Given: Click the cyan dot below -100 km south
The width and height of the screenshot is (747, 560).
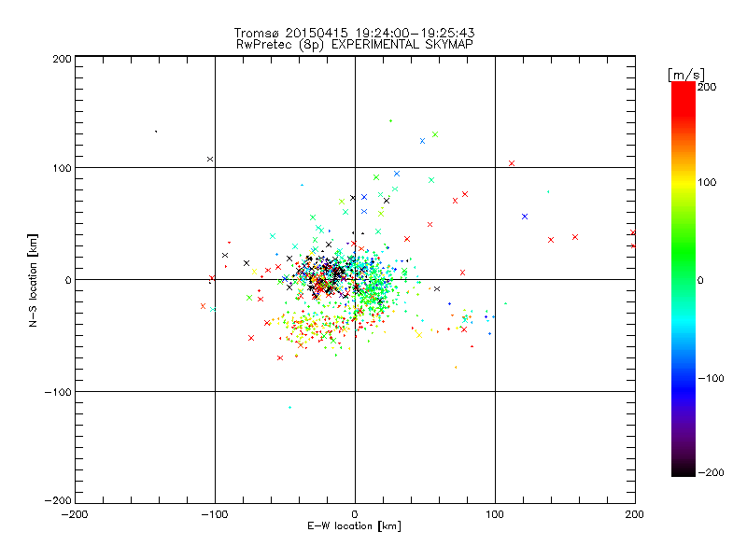Looking at the screenshot, I should (289, 407).
